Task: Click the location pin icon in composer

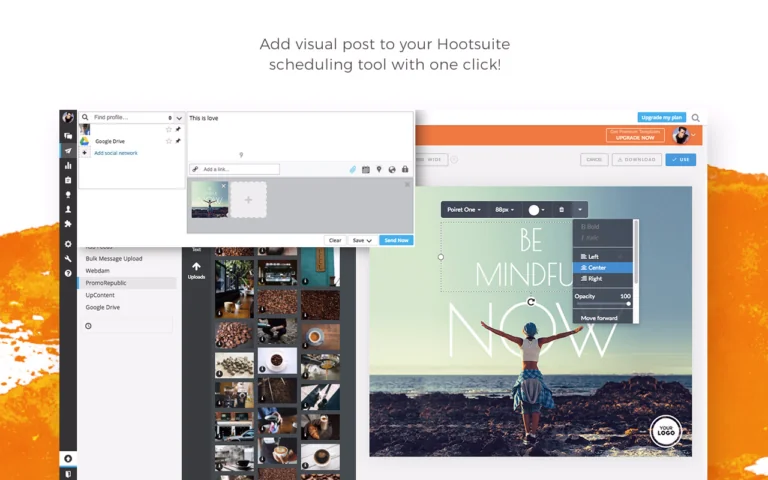Action: (379, 169)
